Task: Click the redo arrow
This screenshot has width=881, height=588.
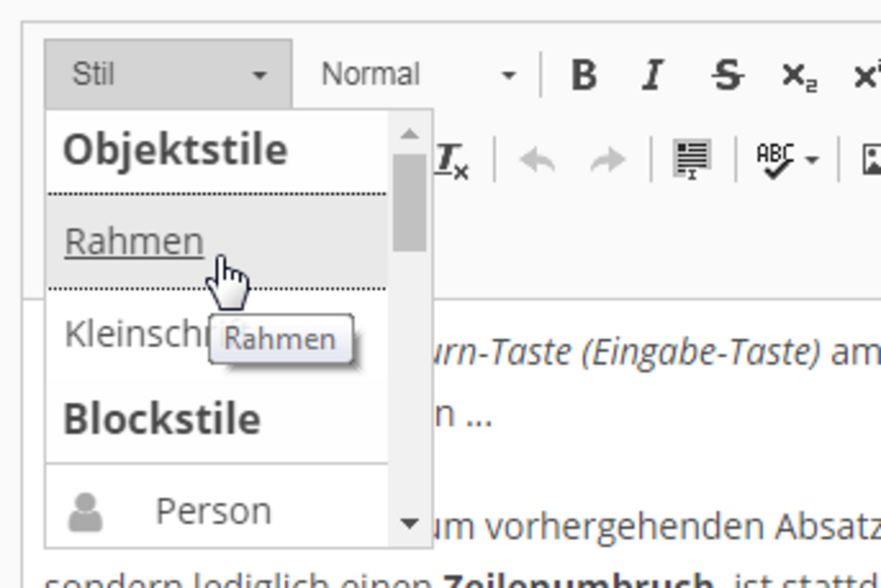Action: (x=608, y=159)
